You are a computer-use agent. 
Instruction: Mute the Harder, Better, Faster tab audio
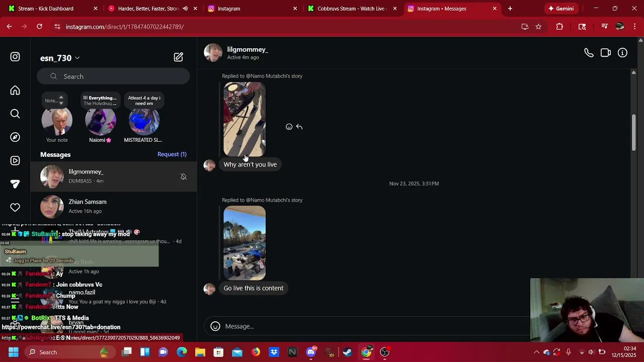[x=185, y=9]
